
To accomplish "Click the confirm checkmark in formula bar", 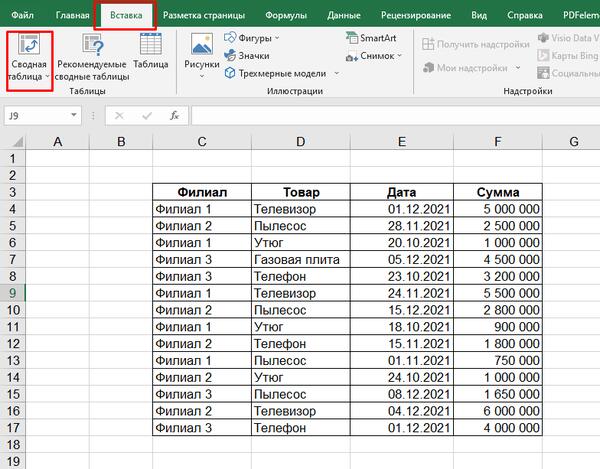I will point(147,116).
